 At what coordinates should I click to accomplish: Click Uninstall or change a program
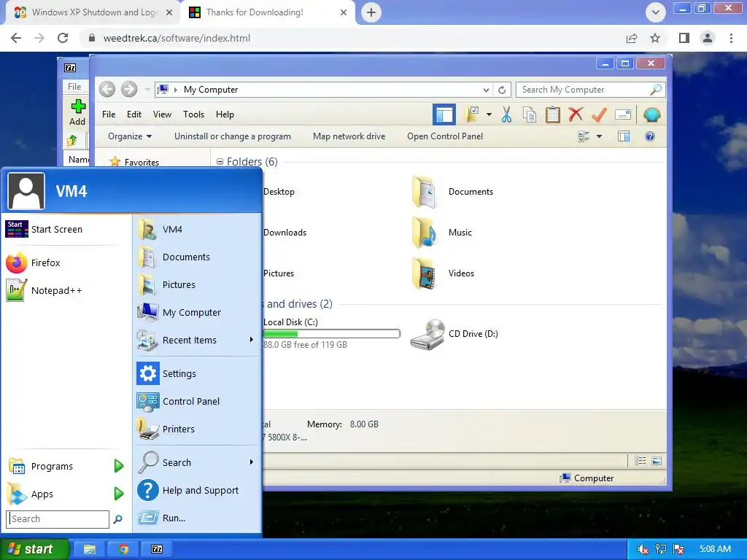(x=233, y=136)
